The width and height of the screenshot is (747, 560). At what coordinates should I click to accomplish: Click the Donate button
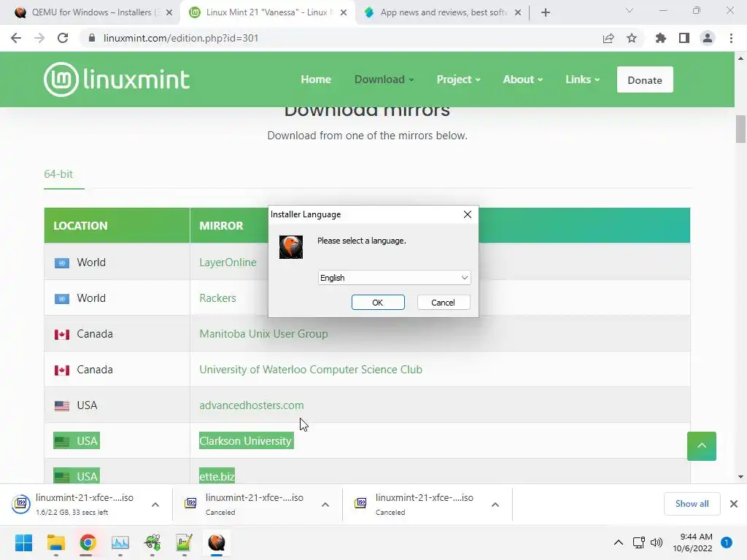pos(645,79)
